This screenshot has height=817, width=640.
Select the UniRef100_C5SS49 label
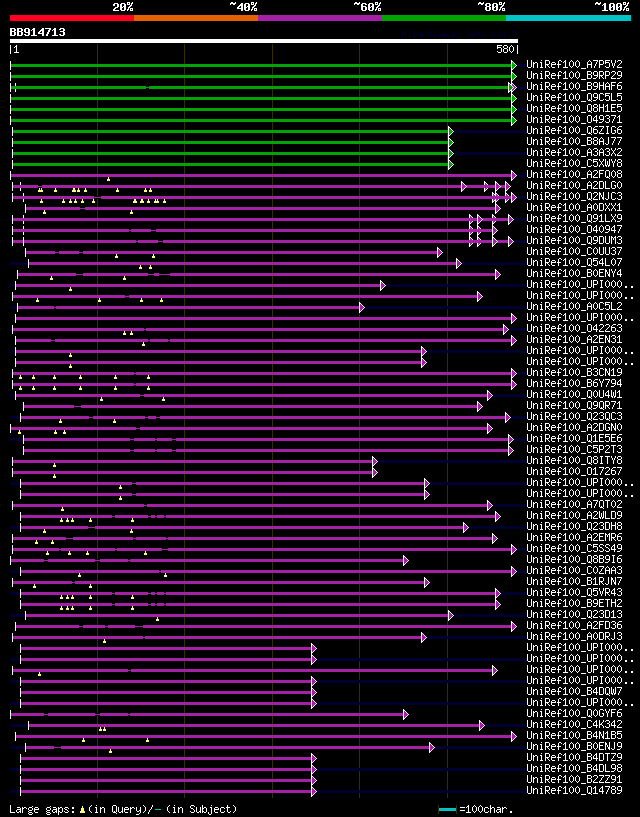pos(574,548)
